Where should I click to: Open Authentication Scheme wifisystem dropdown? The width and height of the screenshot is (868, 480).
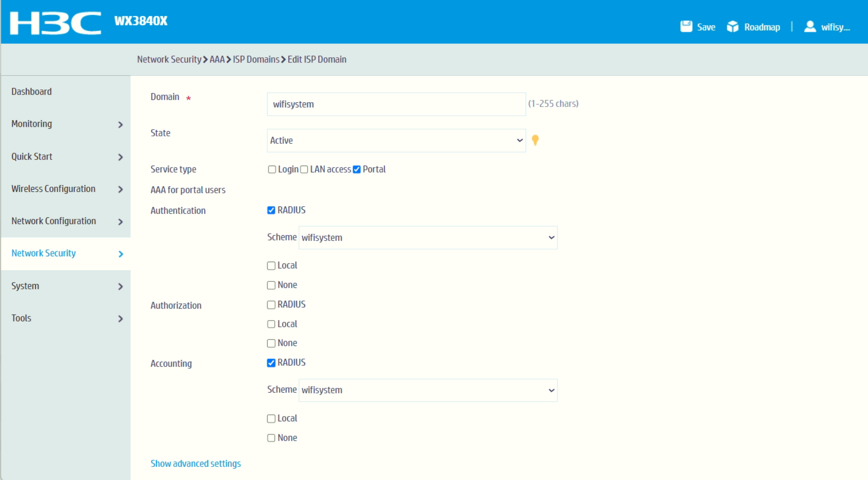pyautogui.click(x=428, y=238)
